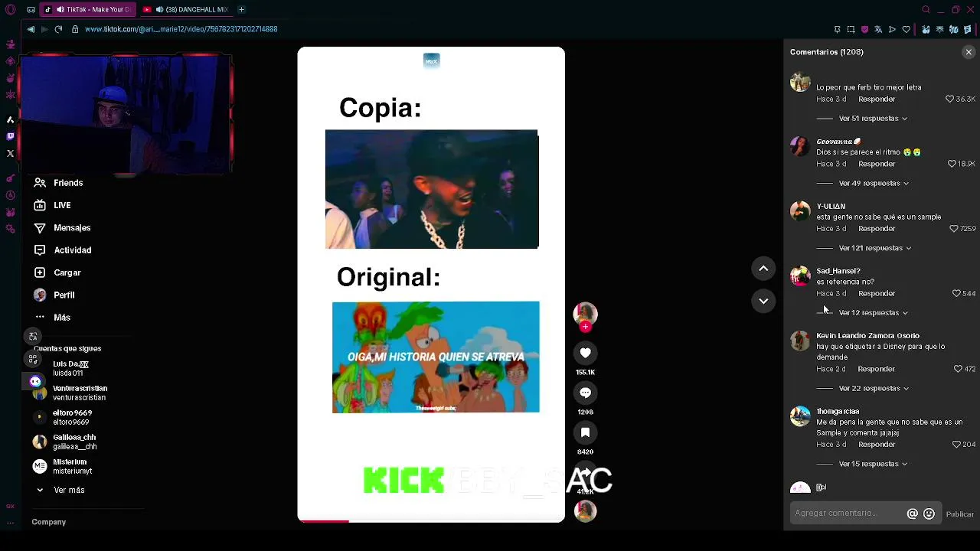Open followed account eltoro9669
Viewport: 980px width, 551px height.
(x=64, y=418)
